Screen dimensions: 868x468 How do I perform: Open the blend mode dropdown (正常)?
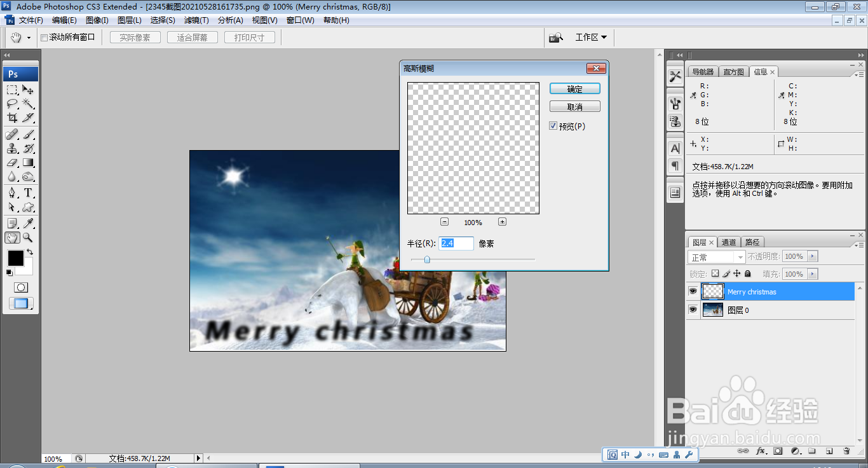click(x=717, y=257)
